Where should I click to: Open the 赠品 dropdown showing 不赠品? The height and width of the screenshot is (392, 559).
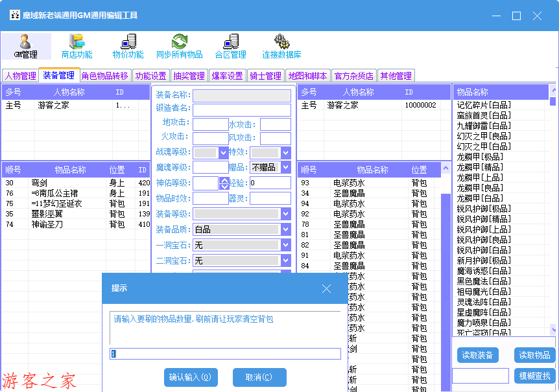[286, 168]
